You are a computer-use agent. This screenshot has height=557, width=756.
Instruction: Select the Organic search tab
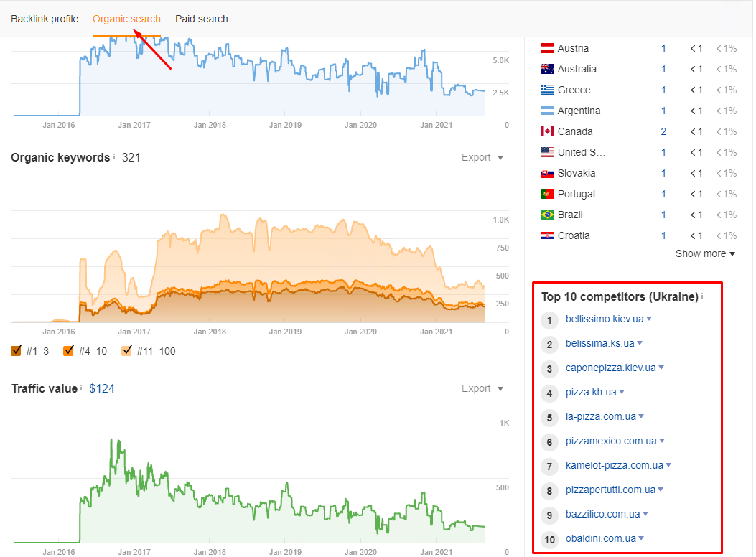click(x=126, y=19)
